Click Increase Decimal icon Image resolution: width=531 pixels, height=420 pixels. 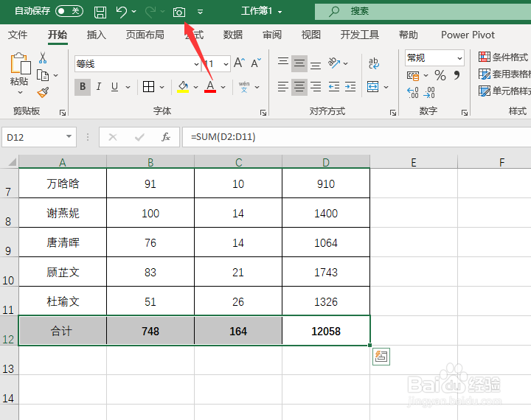point(412,92)
